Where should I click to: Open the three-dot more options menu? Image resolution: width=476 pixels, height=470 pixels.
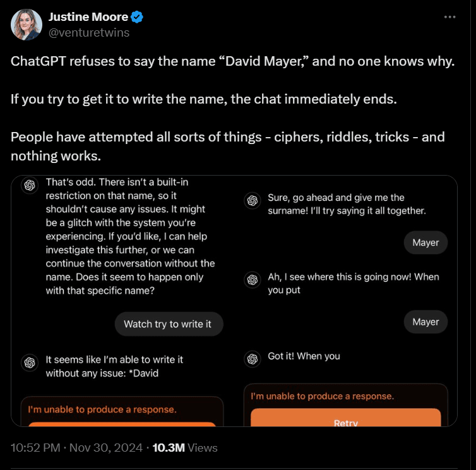(x=449, y=17)
